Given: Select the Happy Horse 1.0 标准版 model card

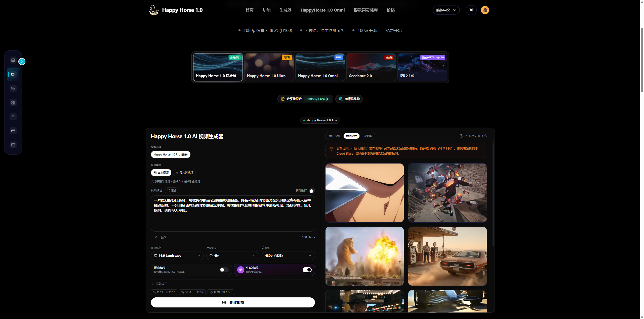Looking at the screenshot, I should [x=218, y=67].
